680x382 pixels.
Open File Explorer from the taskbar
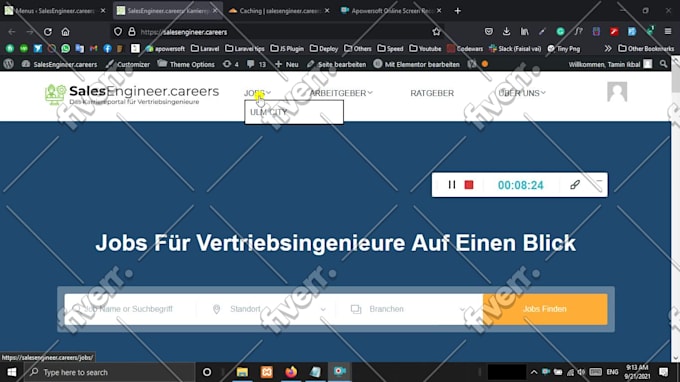[242, 372]
